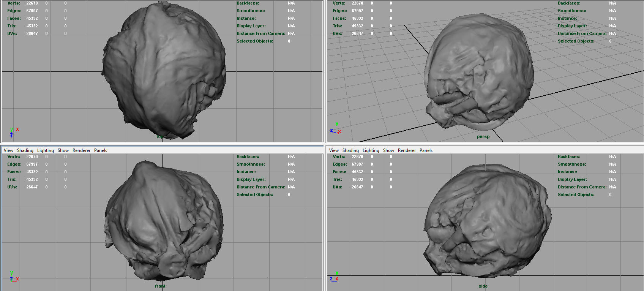Open the View menu of the side view panel
Viewport: 644px width, 291px height.
[334, 150]
